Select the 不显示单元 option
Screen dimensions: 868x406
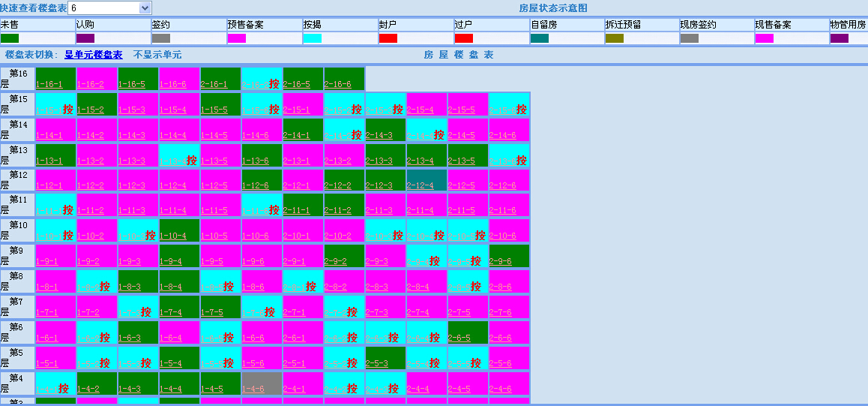click(x=157, y=55)
